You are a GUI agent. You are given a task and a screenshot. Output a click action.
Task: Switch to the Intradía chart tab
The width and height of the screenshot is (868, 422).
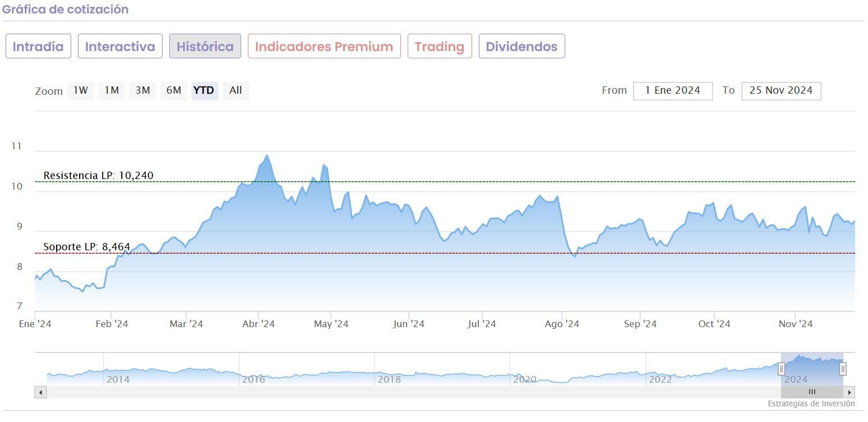[x=38, y=47]
